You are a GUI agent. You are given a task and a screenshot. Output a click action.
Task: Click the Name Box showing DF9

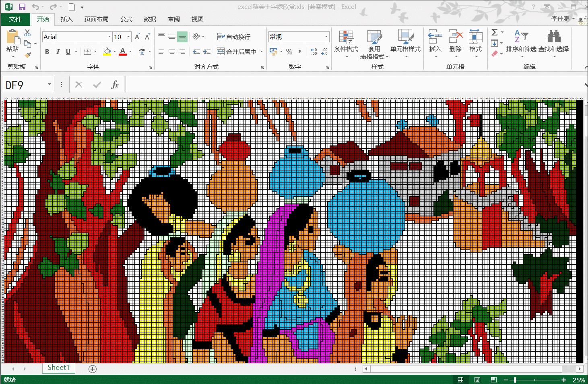(x=24, y=85)
